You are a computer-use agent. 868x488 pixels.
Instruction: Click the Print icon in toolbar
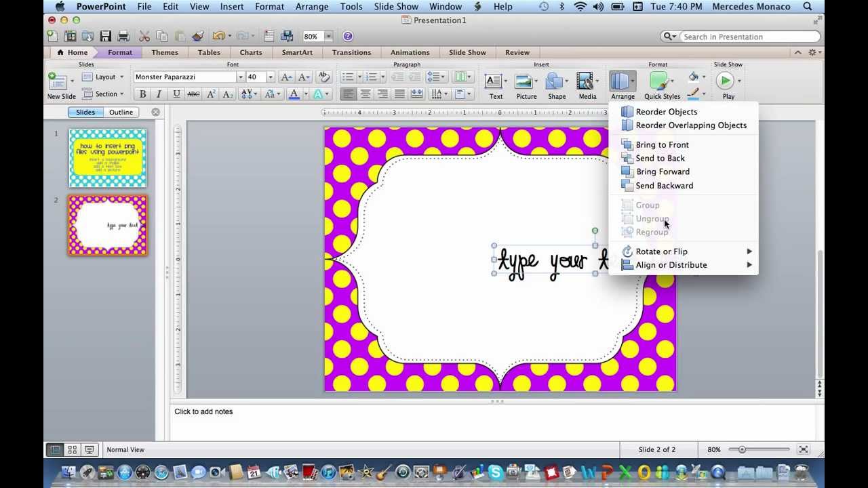[x=123, y=36]
